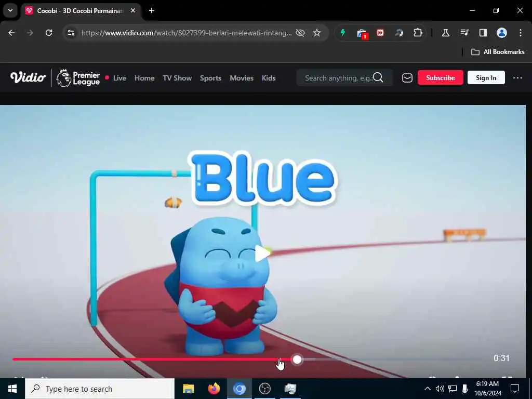532x399 pixels.
Task: Click the red fast-forward extension icon
Action: point(380,33)
